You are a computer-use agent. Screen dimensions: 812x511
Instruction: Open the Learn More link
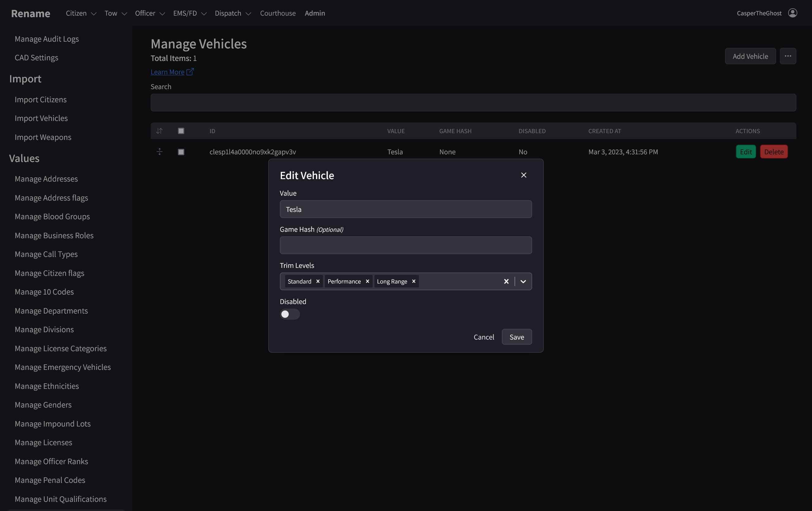tap(168, 72)
